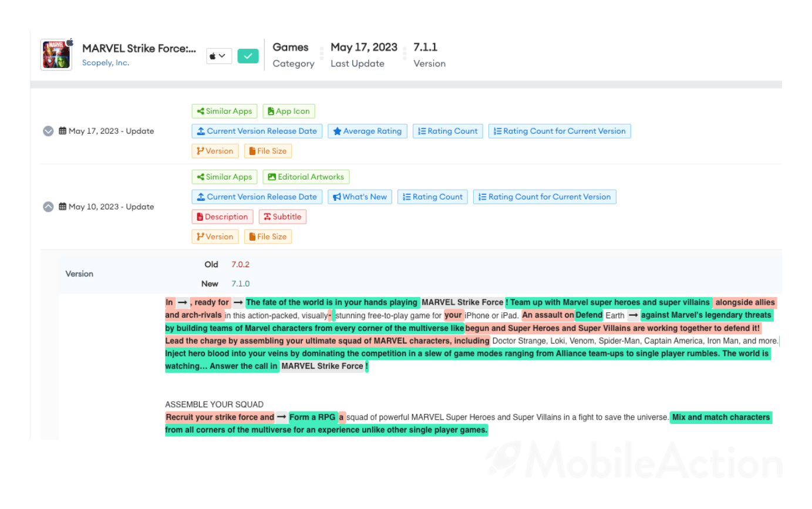Image resolution: width=812 pixels, height=509 pixels.
Task: Click the MARVEL Strike Force app icon
Action: pos(56,55)
